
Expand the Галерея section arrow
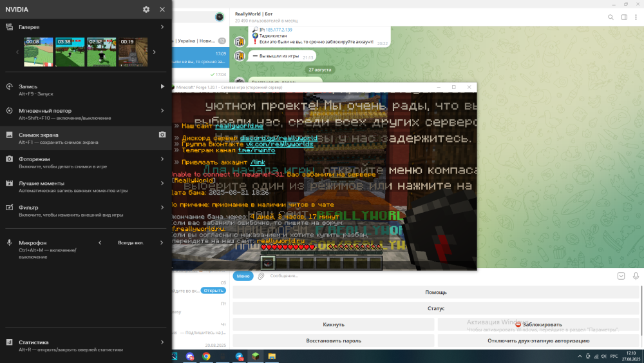tap(162, 26)
